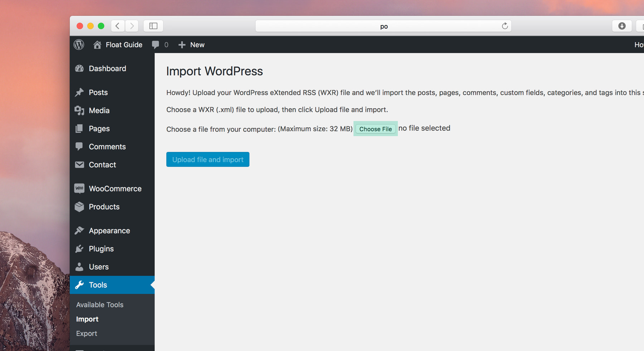Click the Dashboard gauge icon
The width and height of the screenshot is (644, 351).
[x=79, y=68]
